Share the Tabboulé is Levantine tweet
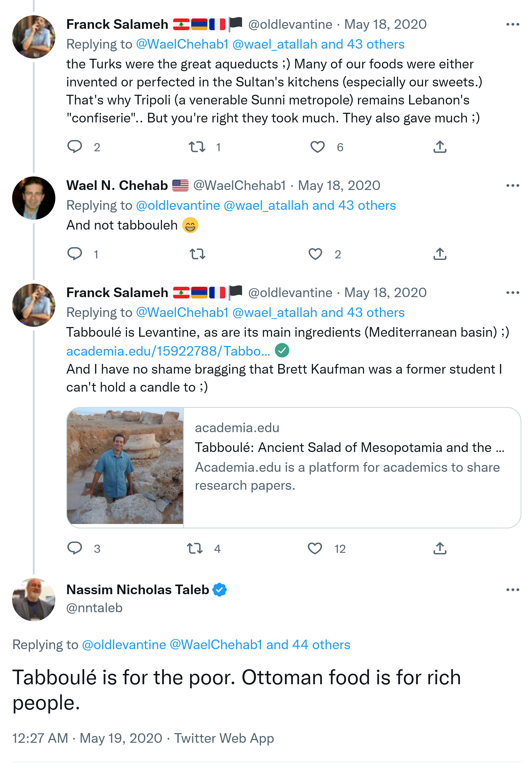Viewport: 532px width, 770px height. click(440, 549)
